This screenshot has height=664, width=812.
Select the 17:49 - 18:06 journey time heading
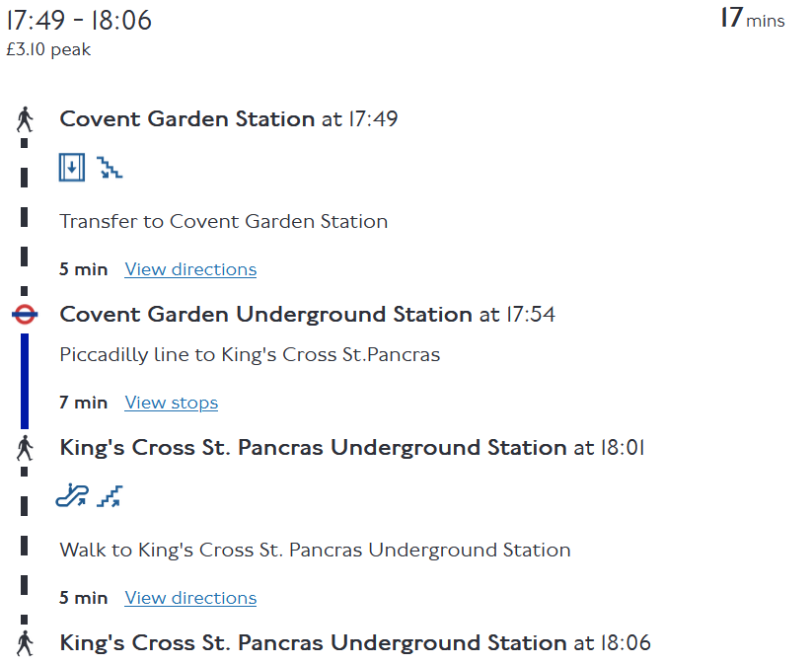click(79, 21)
